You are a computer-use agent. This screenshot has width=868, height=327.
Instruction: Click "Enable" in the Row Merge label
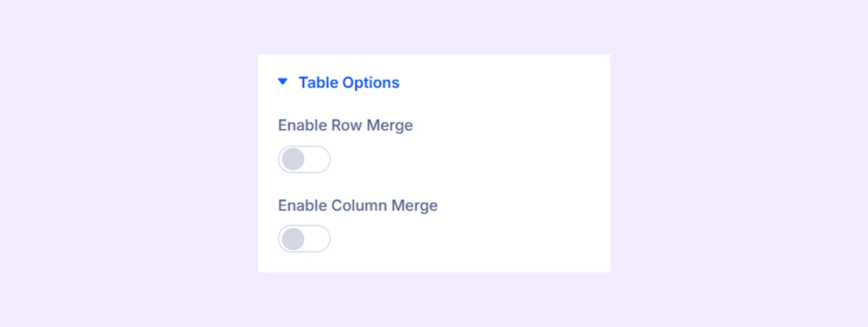click(303, 125)
